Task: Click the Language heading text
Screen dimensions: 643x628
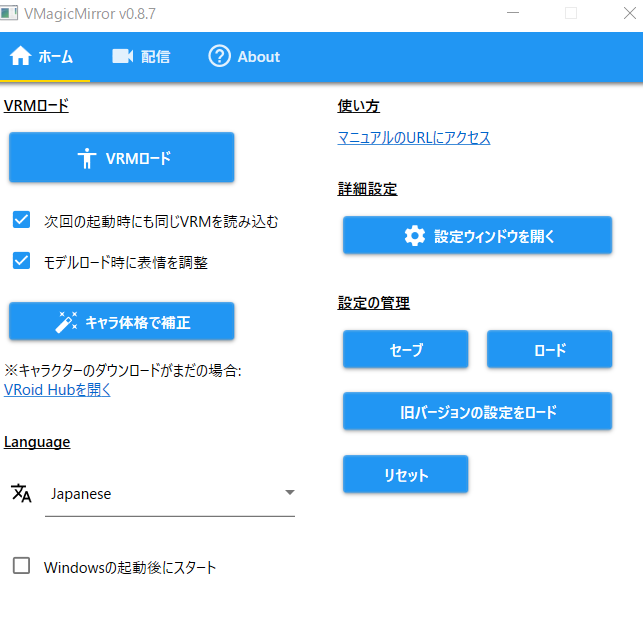Action: click(x=37, y=442)
